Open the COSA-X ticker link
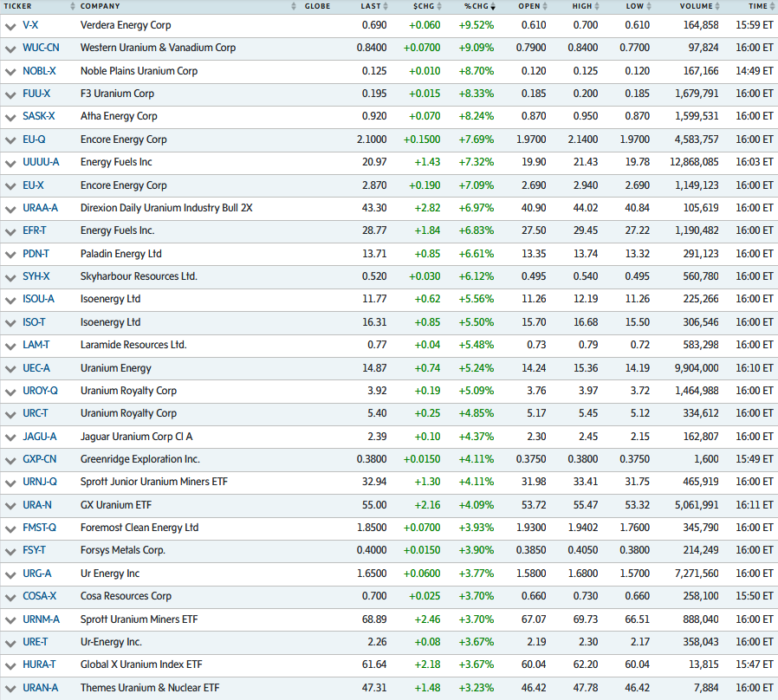This screenshot has height=700, width=778. click(x=40, y=596)
